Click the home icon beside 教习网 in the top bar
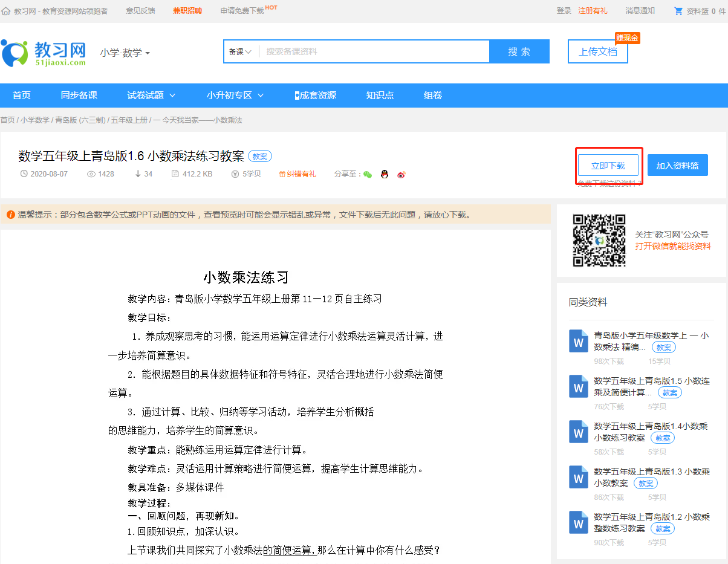This screenshot has width=728, height=564. [x=6, y=11]
